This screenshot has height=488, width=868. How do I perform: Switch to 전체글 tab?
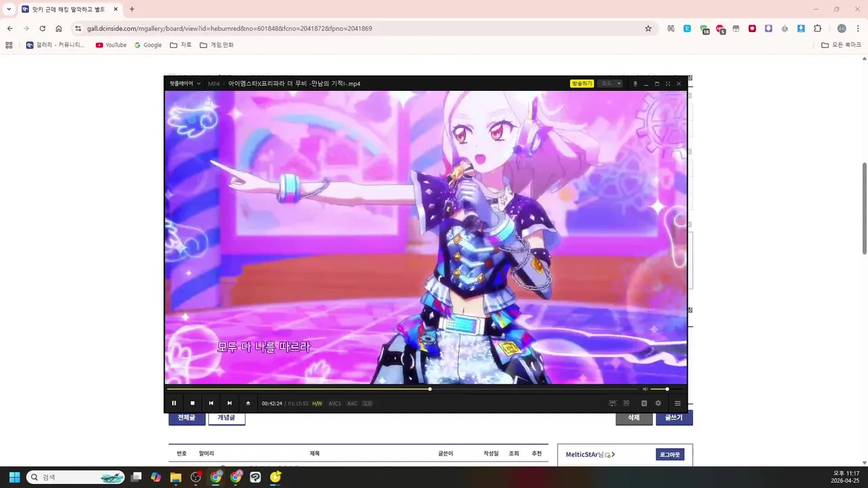coord(186,418)
